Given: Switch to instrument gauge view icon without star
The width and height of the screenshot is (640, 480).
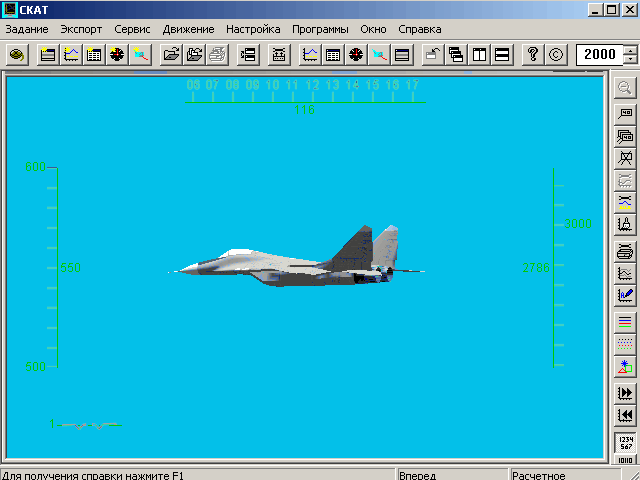Looking at the screenshot, I should click(x=356, y=54).
